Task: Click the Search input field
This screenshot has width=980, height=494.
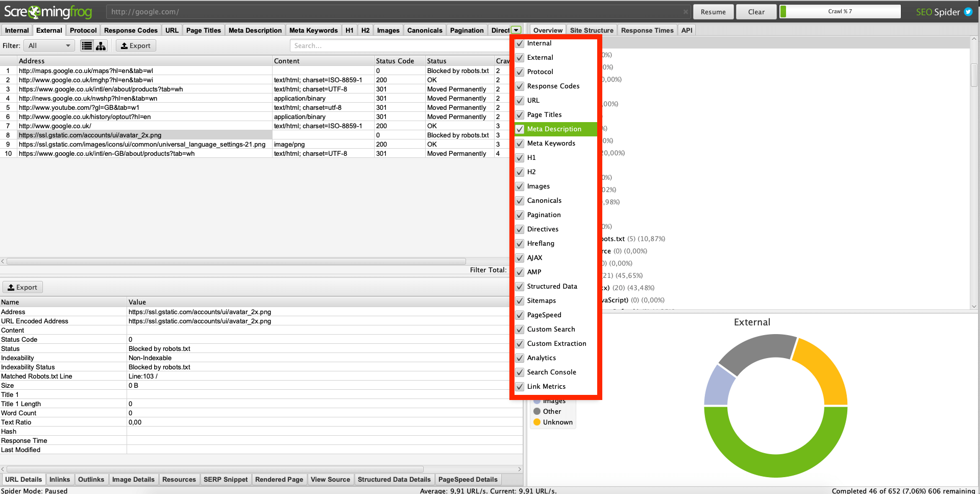Action: point(400,46)
